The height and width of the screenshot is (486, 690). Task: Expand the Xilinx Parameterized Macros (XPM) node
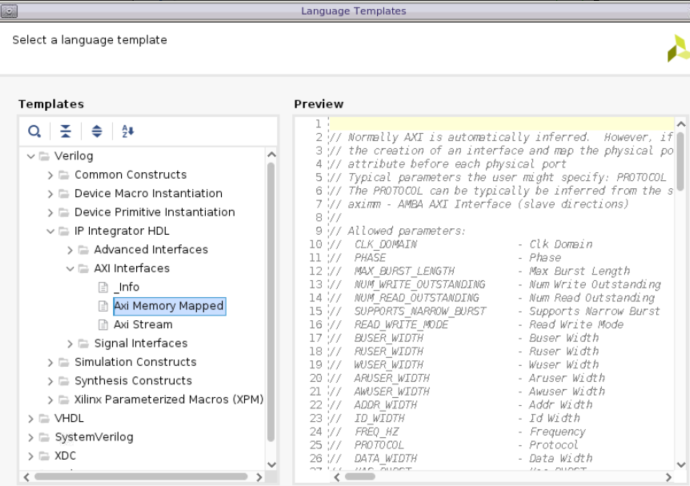[50, 400]
